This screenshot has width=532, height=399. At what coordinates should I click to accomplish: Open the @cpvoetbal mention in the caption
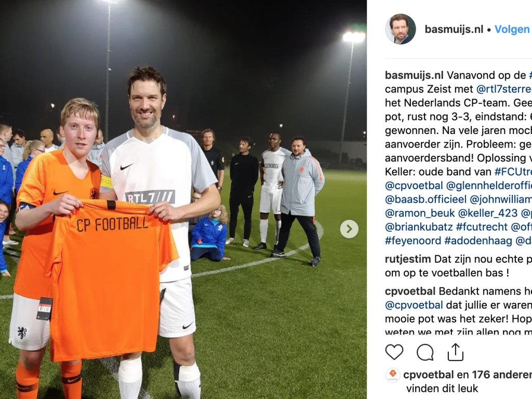[x=414, y=185]
